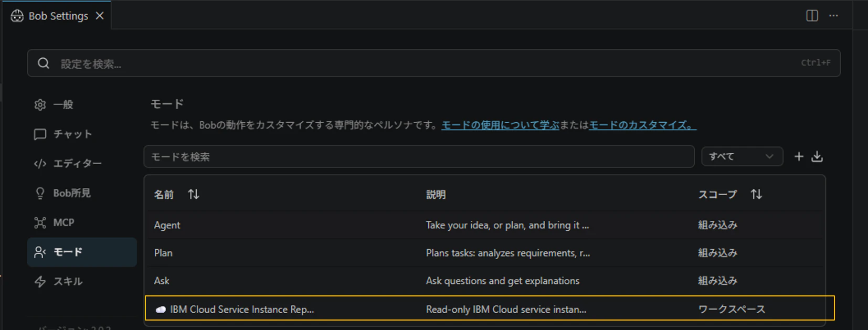Click description 'Plans tasks: analyzes requirements'

pos(508,253)
